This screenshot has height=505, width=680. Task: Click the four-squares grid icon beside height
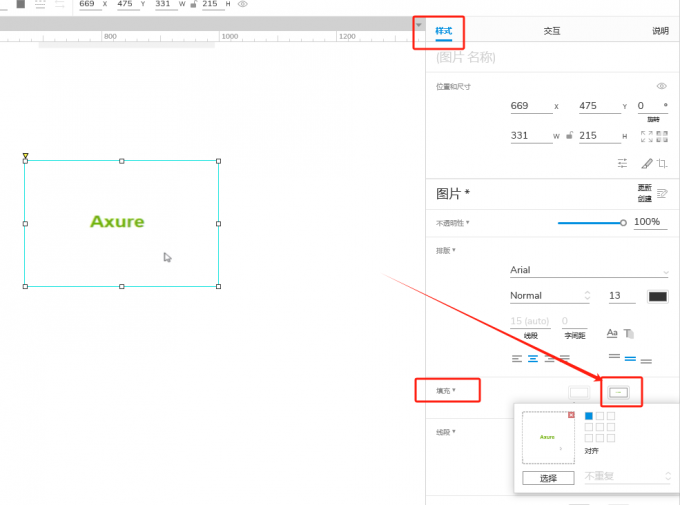tap(662, 136)
